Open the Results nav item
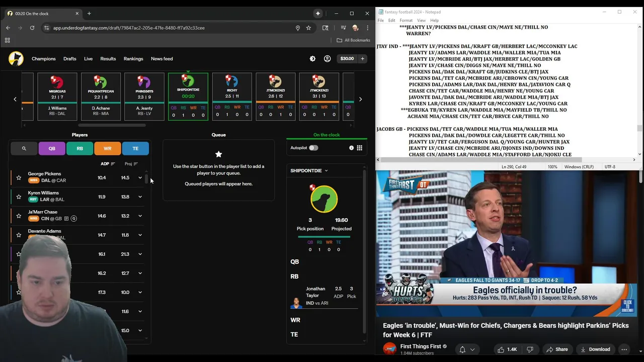The image size is (644, 362). coord(108,59)
